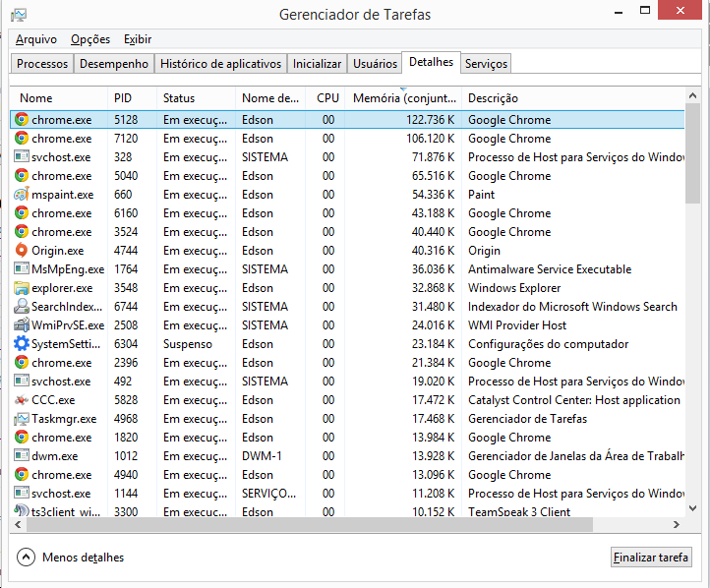Select the CCC.exe Catalyst icon
The image size is (710, 588).
point(22,400)
